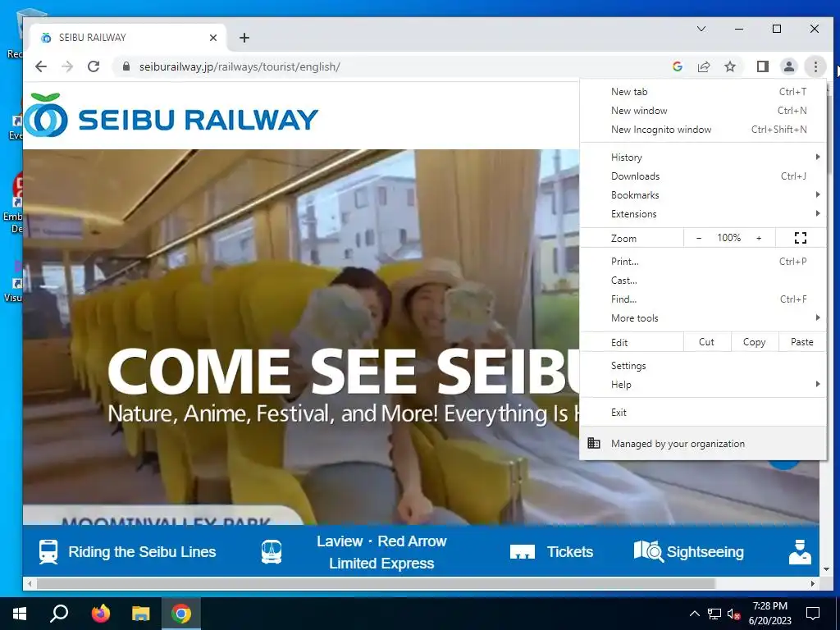
Task: Click the Sightseeing map icon
Action: point(648,551)
